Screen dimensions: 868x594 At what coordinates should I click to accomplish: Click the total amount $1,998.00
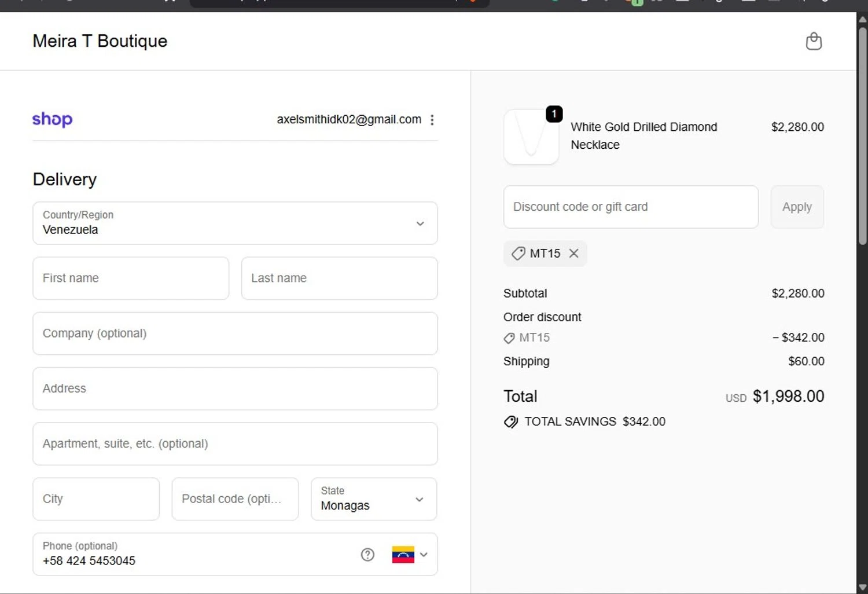(788, 397)
